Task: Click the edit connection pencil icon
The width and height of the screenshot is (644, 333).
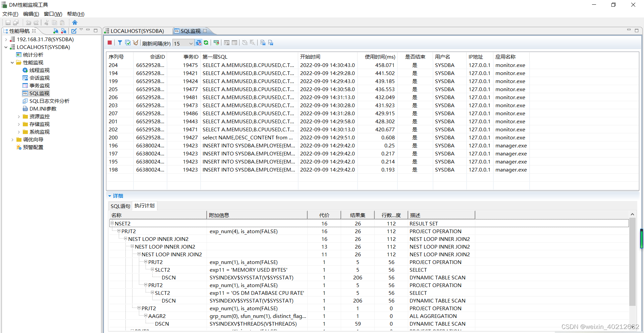Action: tap(74, 31)
